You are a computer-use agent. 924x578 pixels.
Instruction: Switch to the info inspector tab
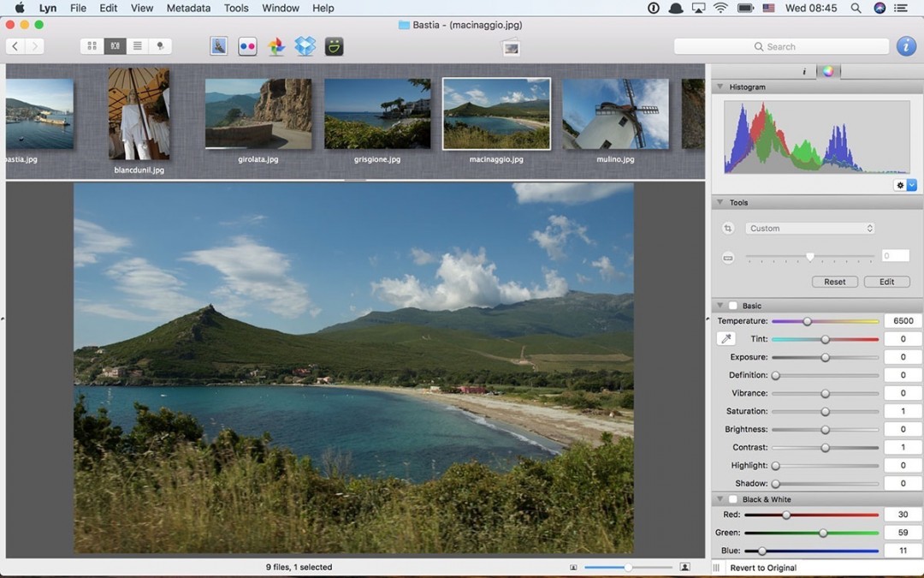(x=804, y=72)
